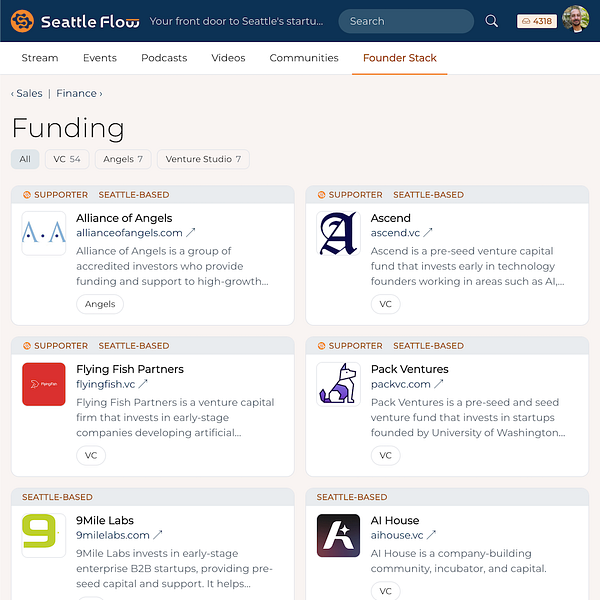Click the Angels tag on Alliance of Angels
600x600 pixels.
click(100, 304)
